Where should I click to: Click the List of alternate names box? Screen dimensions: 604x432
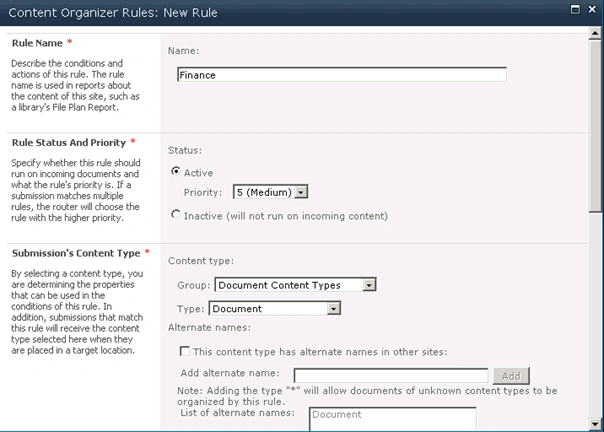click(393, 419)
